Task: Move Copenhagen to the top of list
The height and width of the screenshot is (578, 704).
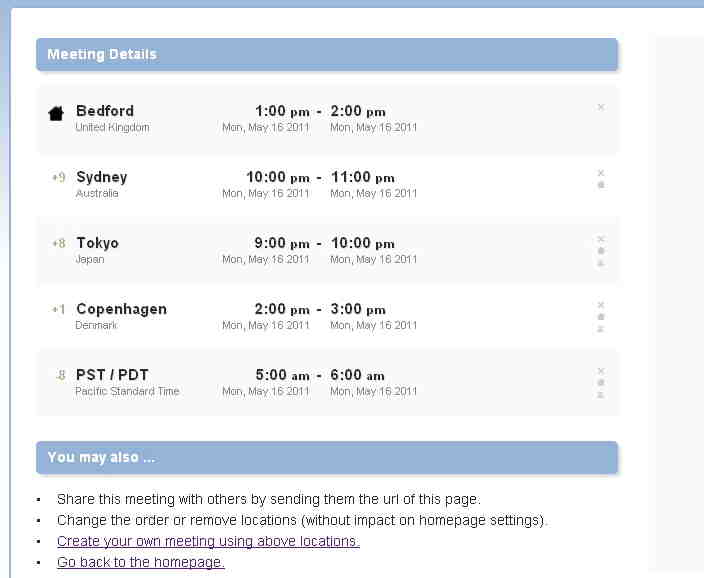Action: point(600,329)
